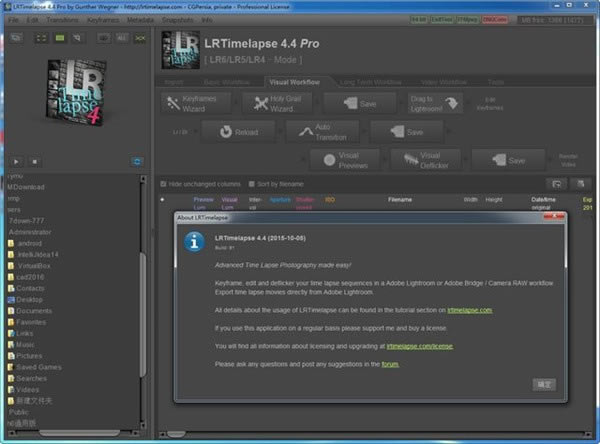This screenshot has height=444, width=600.
Task: Switch to the Long Term Workflow tab
Action: [x=370, y=82]
